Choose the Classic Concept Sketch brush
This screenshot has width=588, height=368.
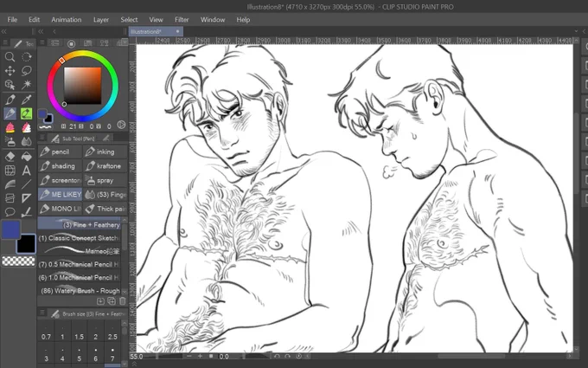pyautogui.click(x=80, y=238)
